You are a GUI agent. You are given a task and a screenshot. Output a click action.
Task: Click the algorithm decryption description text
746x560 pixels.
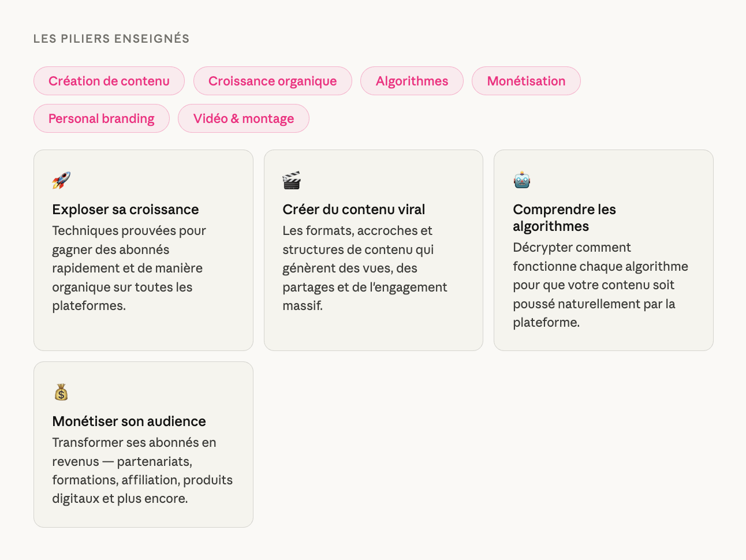[x=600, y=285]
